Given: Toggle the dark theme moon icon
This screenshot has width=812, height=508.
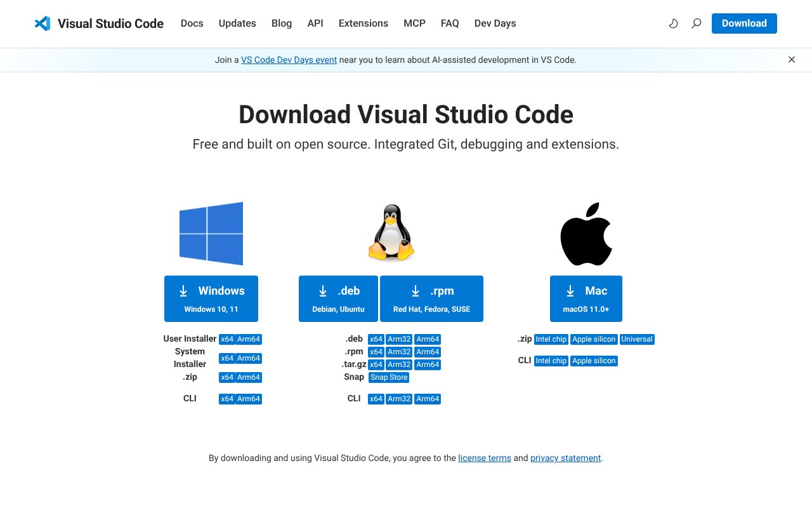Looking at the screenshot, I should [673, 23].
